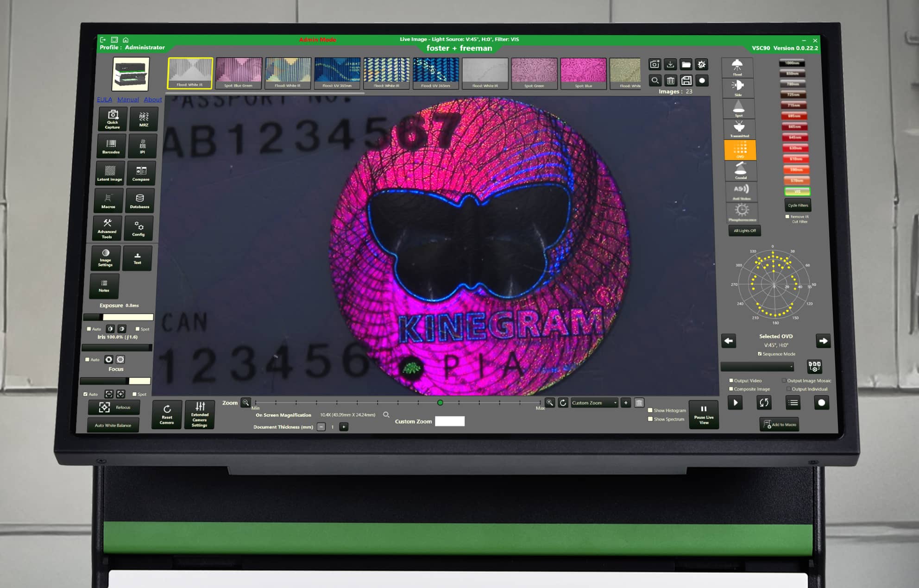The height and width of the screenshot is (588, 919).
Task: Switch to Transmitted lighting mode
Action: tap(739, 129)
